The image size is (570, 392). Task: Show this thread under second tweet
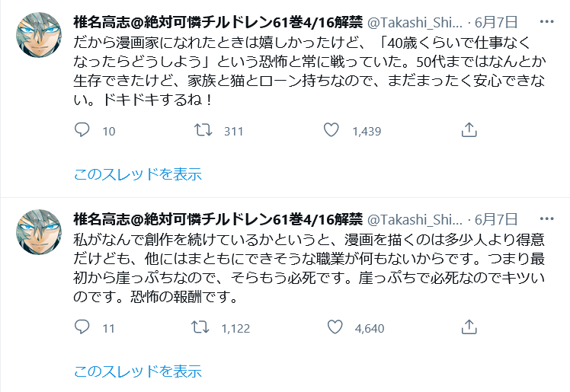coord(137,371)
